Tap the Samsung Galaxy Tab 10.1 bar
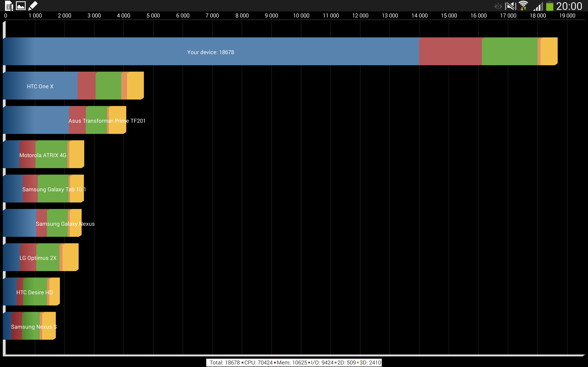This screenshot has width=588, height=367. (54, 189)
